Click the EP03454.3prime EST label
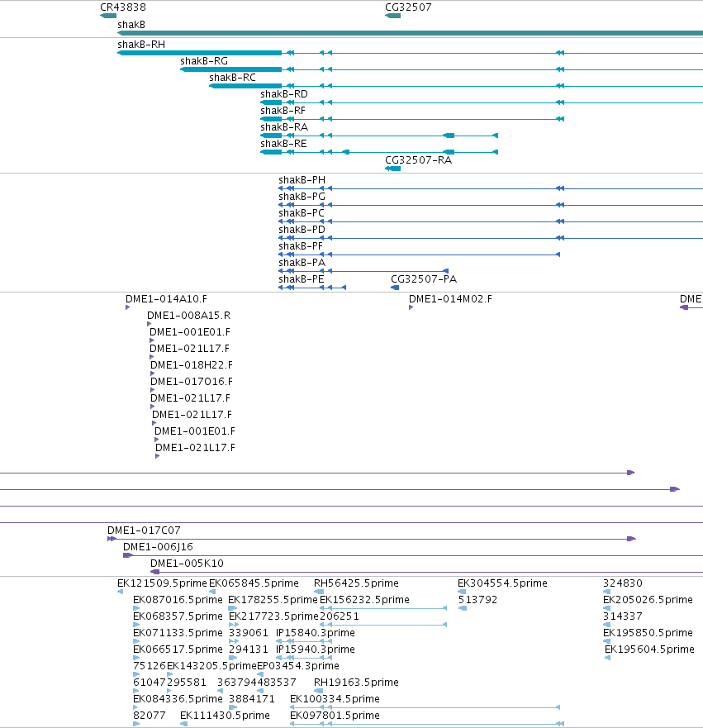The width and height of the screenshot is (703, 728). point(298,666)
